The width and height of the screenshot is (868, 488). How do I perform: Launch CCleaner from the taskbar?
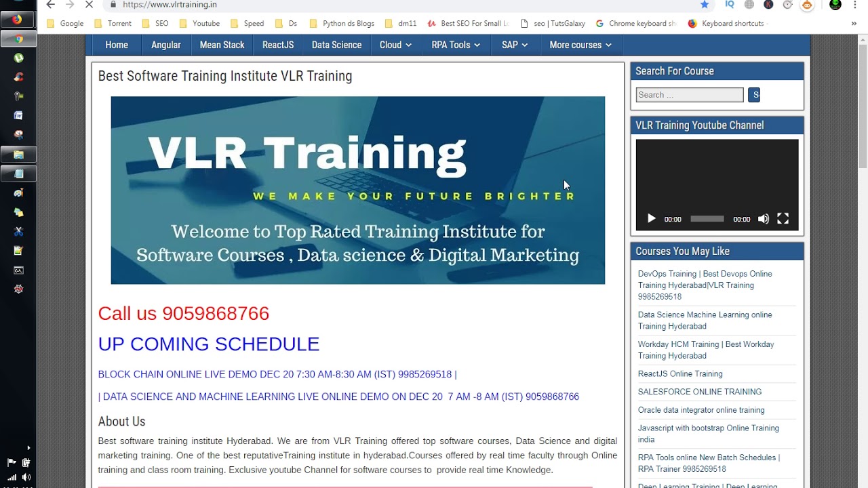(18, 77)
